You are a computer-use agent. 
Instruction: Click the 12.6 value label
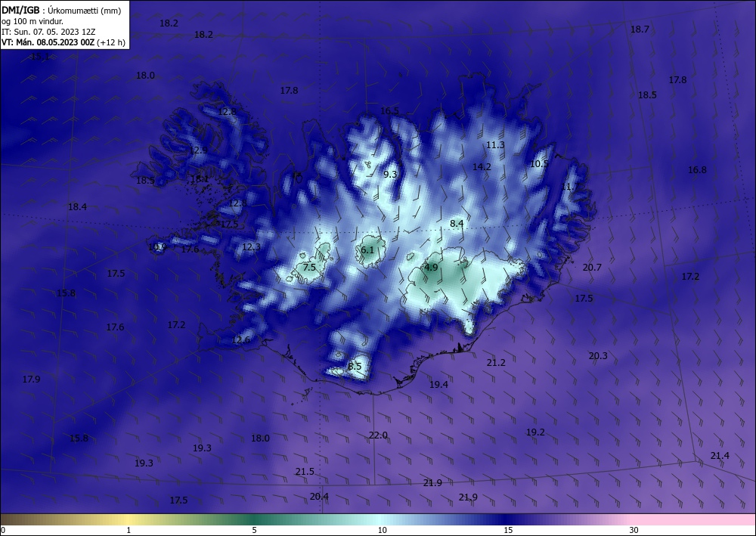pyautogui.click(x=241, y=340)
